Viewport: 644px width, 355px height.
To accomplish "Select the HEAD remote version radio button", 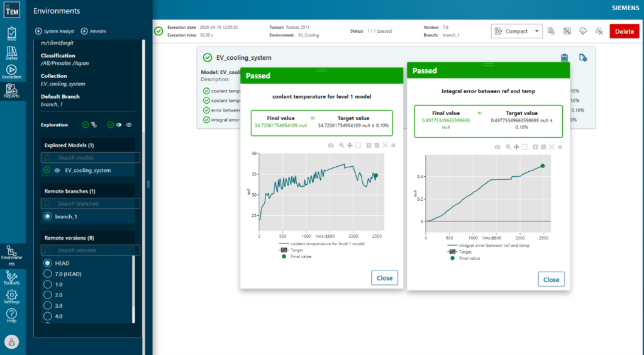I will click(x=48, y=263).
